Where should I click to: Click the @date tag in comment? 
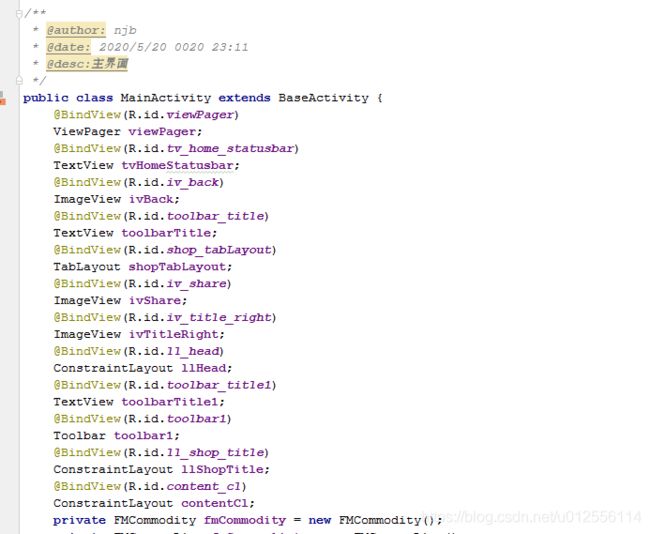point(68,47)
